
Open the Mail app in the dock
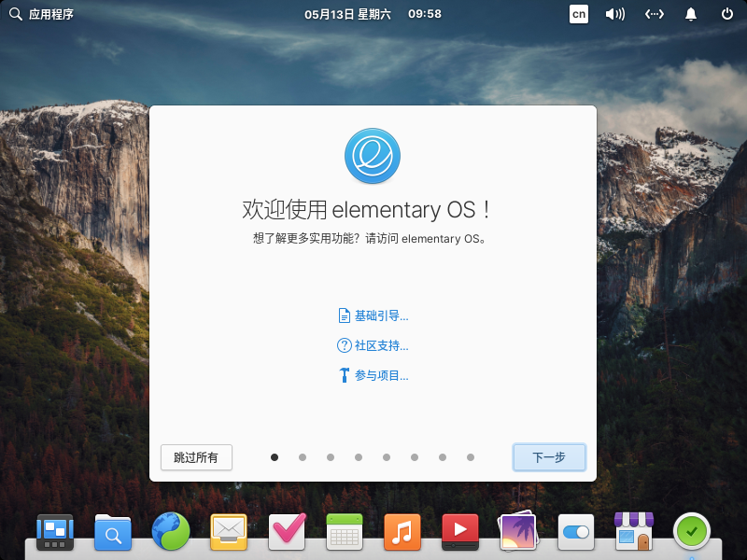tap(229, 532)
